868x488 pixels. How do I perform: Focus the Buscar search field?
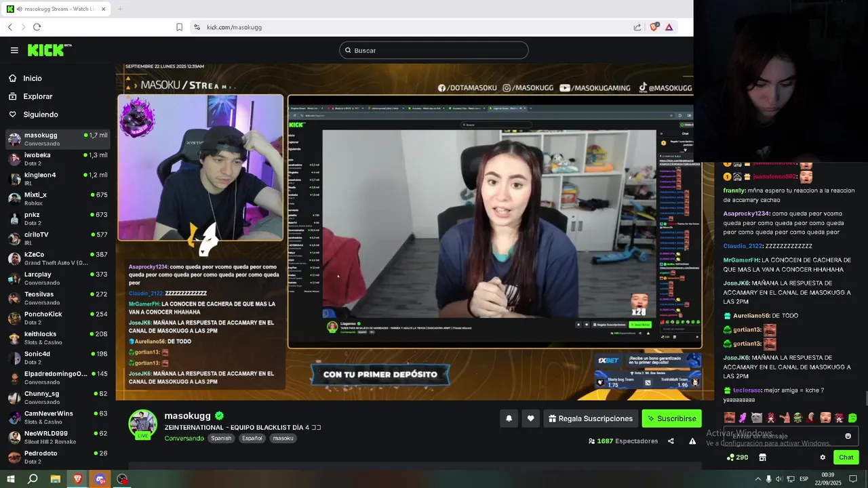point(434,50)
